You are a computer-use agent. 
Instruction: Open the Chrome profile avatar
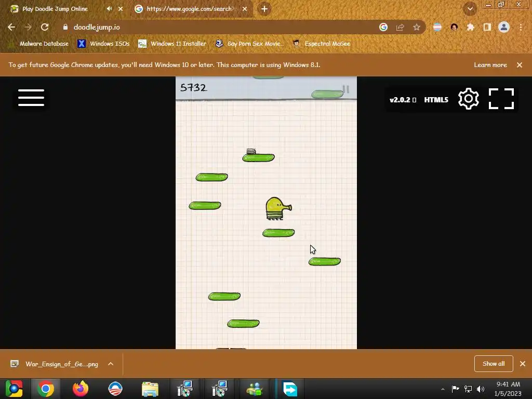pos(504,27)
